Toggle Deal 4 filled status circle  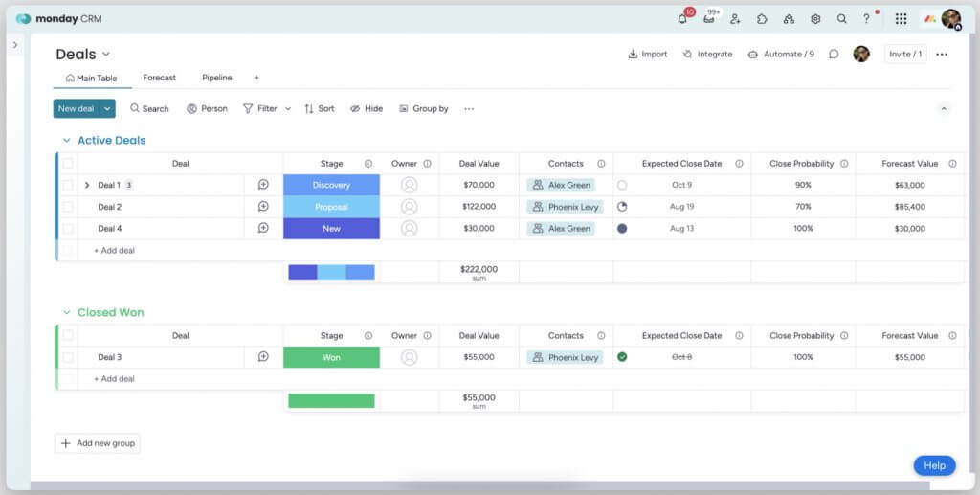tap(622, 229)
